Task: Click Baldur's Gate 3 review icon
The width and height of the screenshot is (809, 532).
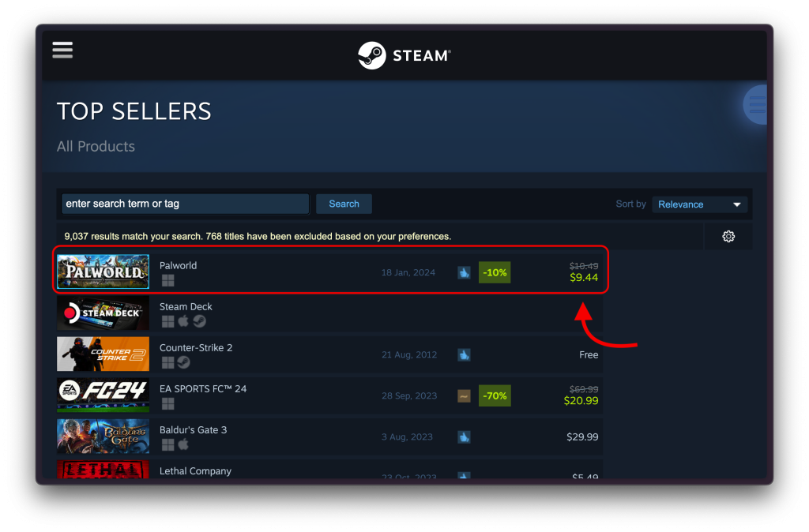Action: (x=464, y=437)
